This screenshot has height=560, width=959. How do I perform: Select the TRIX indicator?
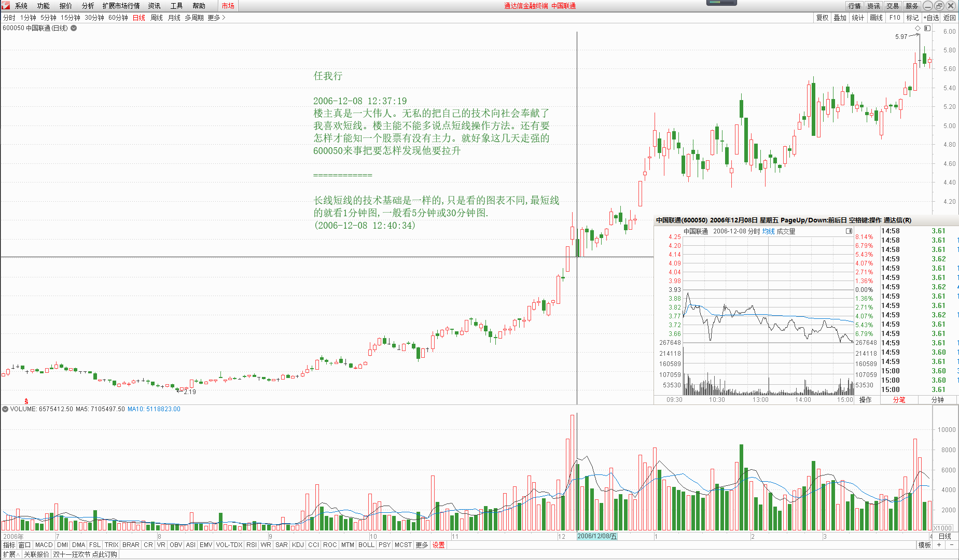tap(112, 545)
